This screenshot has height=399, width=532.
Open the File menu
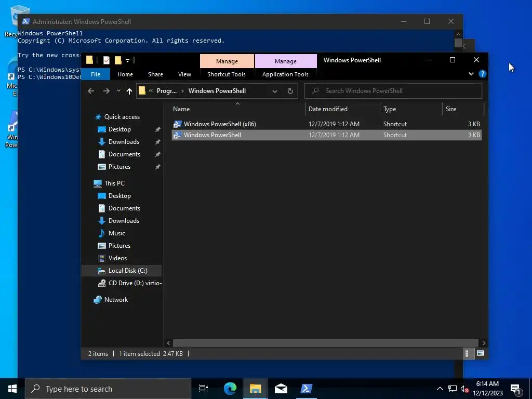[x=96, y=74]
